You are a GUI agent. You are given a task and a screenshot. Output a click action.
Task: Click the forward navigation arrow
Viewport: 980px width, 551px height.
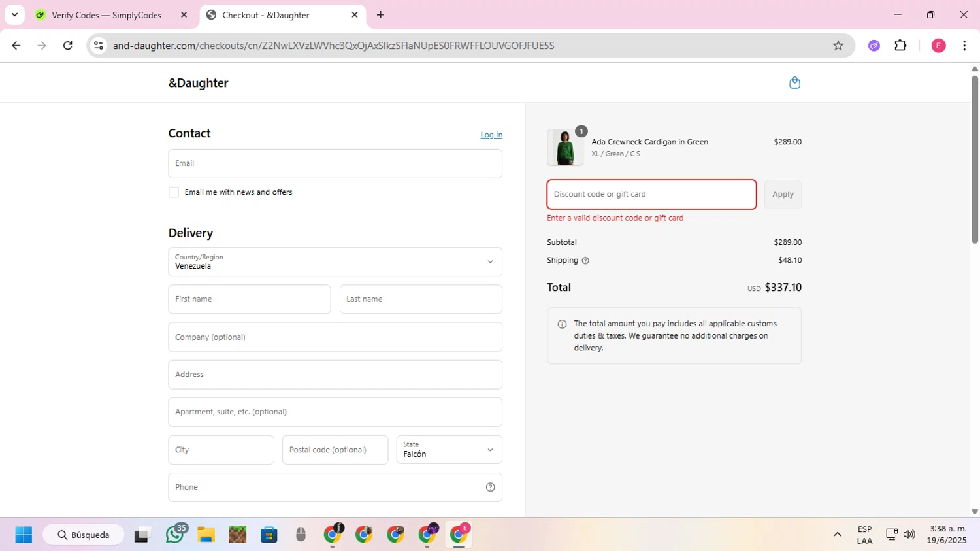pyautogui.click(x=42, y=45)
